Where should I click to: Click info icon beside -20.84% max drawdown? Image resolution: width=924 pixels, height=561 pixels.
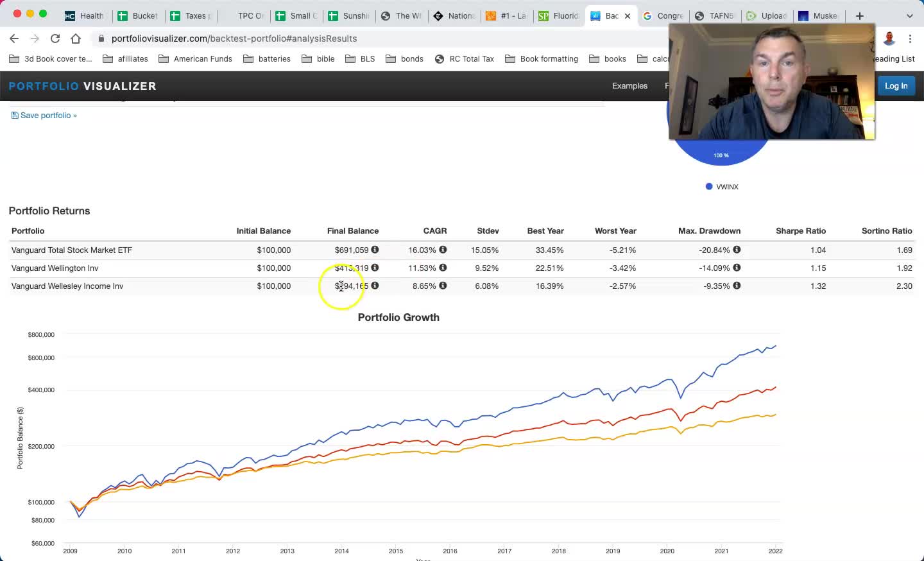point(737,250)
